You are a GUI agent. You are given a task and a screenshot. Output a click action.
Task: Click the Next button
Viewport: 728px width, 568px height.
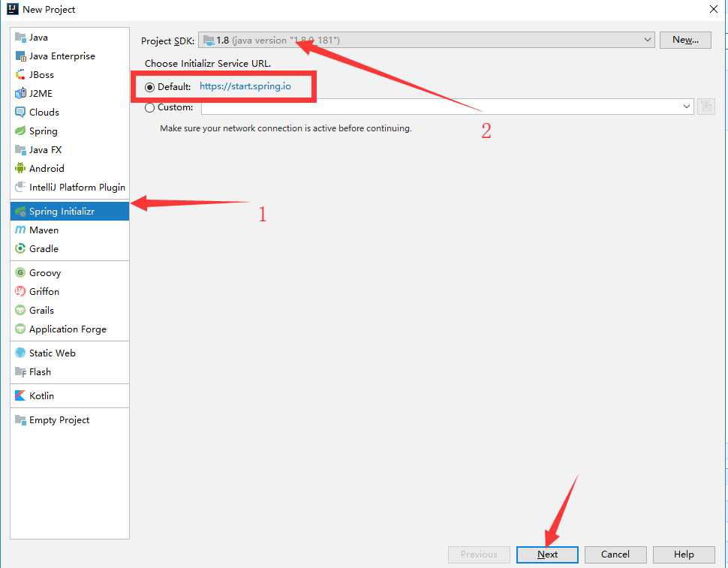click(x=547, y=554)
